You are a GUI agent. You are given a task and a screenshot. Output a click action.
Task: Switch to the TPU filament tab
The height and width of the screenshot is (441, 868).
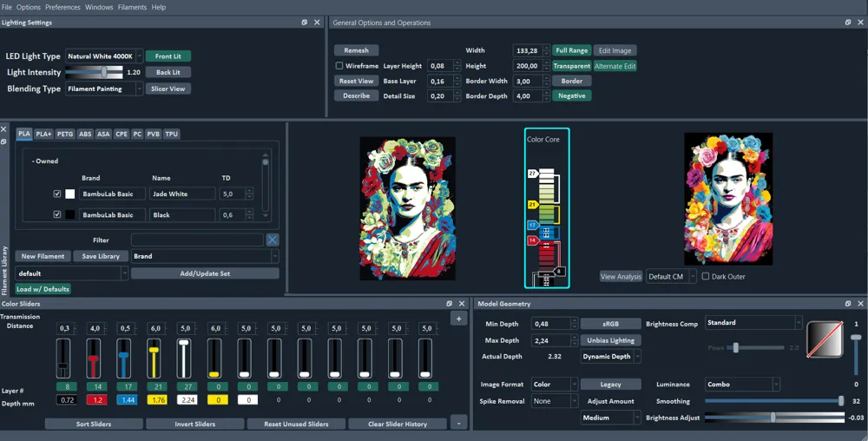172,134
